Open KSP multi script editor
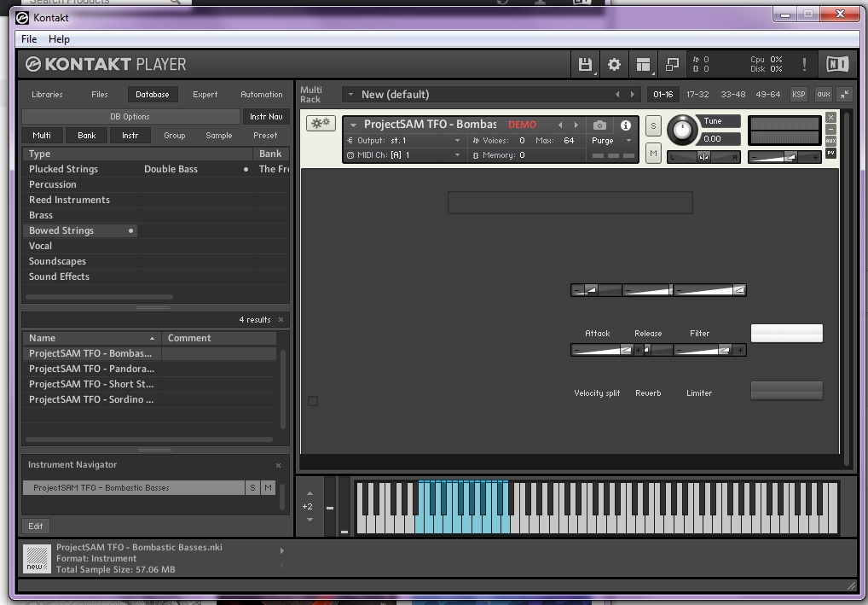This screenshot has width=868, height=605. point(798,94)
